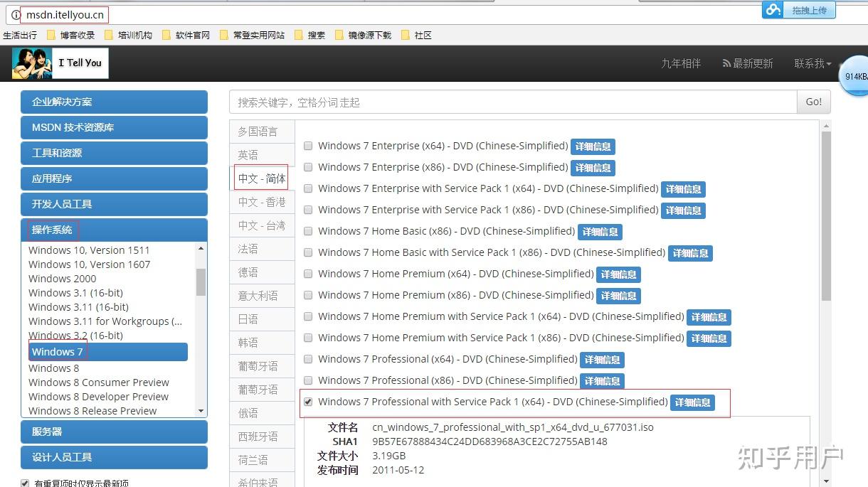Viewport: 868px width, 487px height.
Task: Click 详细信息 for Professional with SP1 (x64)
Action: point(692,402)
